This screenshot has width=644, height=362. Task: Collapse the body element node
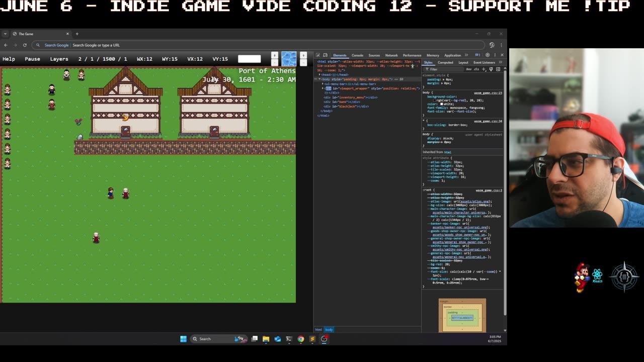coord(319,79)
